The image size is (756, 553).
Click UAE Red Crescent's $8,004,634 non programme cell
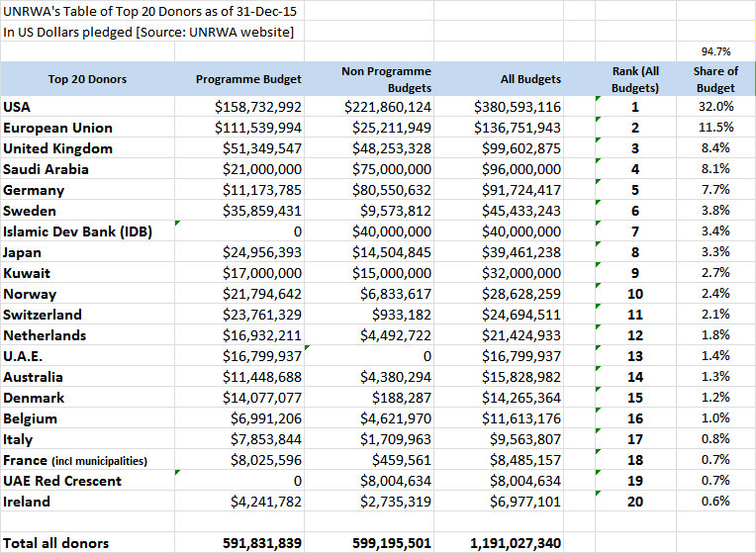(x=369, y=481)
